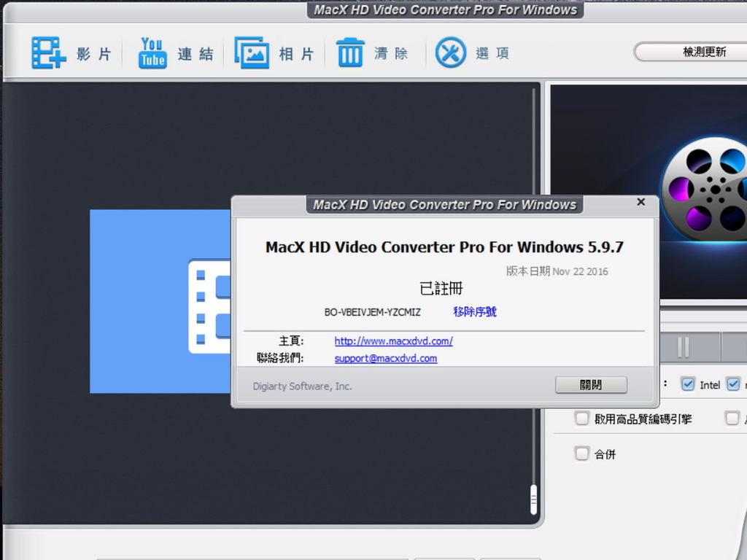Screen dimensions: 747x560
Task: Open the YouTube 連結 download tool
Action: 151,52
